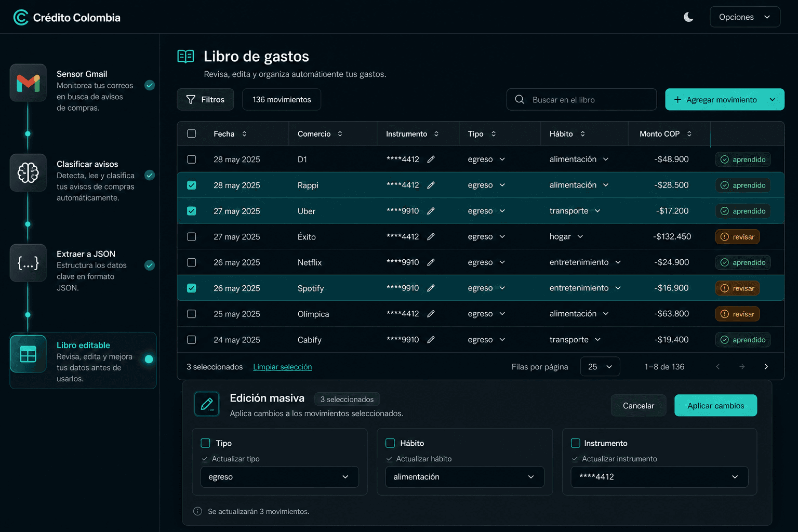
Task: Go to next page arrow
Action: click(766, 367)
